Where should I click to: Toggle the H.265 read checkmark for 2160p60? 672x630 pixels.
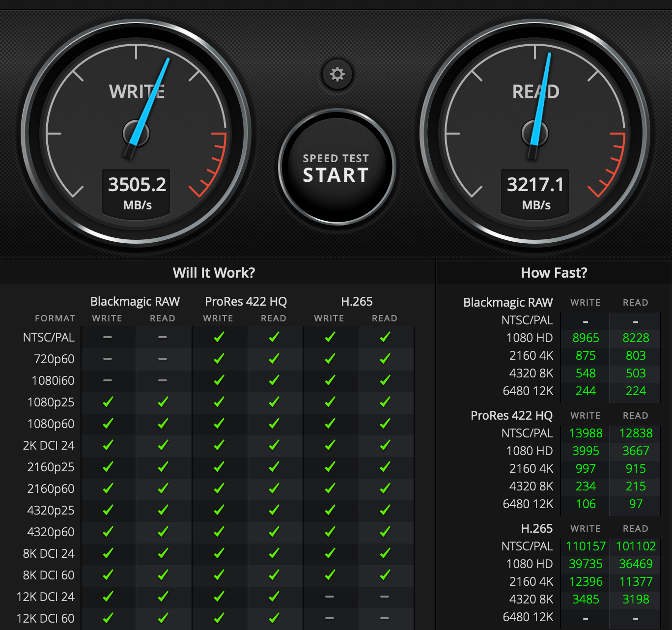tap(385, 489)
